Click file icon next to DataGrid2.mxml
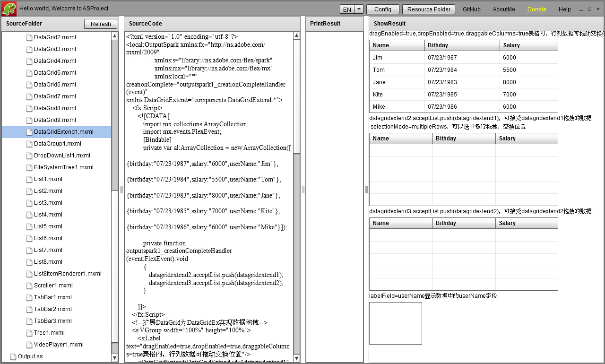605x364 pixels. click(x=29, y=37)
